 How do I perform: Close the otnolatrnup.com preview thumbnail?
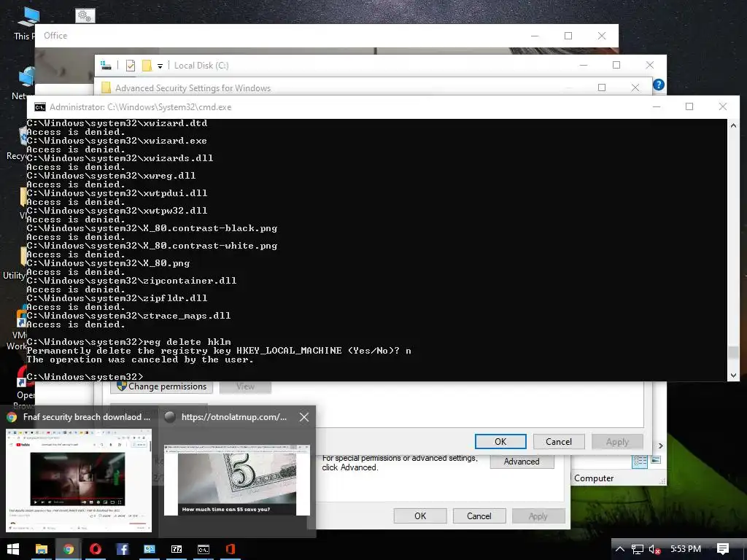click(304, 417)
